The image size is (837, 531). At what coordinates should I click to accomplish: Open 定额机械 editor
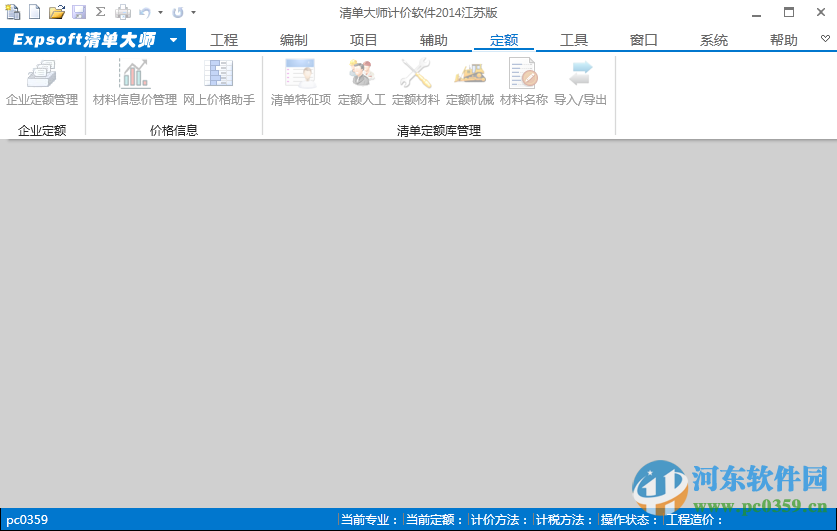point(470,83)
